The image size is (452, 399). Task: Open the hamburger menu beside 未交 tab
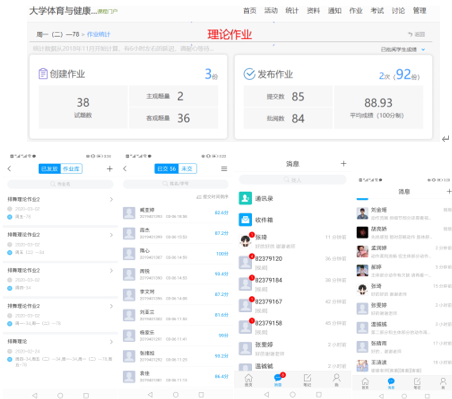pyautogui.click(x=224, y=169)
